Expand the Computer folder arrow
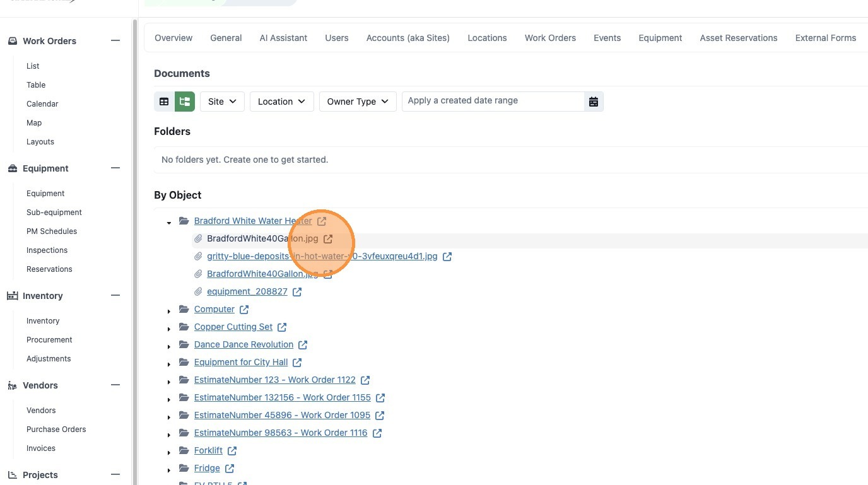868x485 pixels. click(x=169, y=311)
